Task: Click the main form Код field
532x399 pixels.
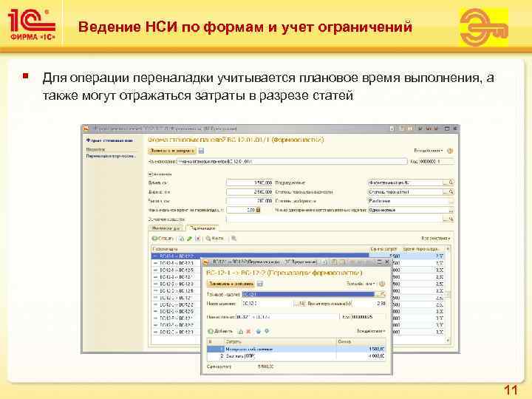Action: [x=437, y=162]
